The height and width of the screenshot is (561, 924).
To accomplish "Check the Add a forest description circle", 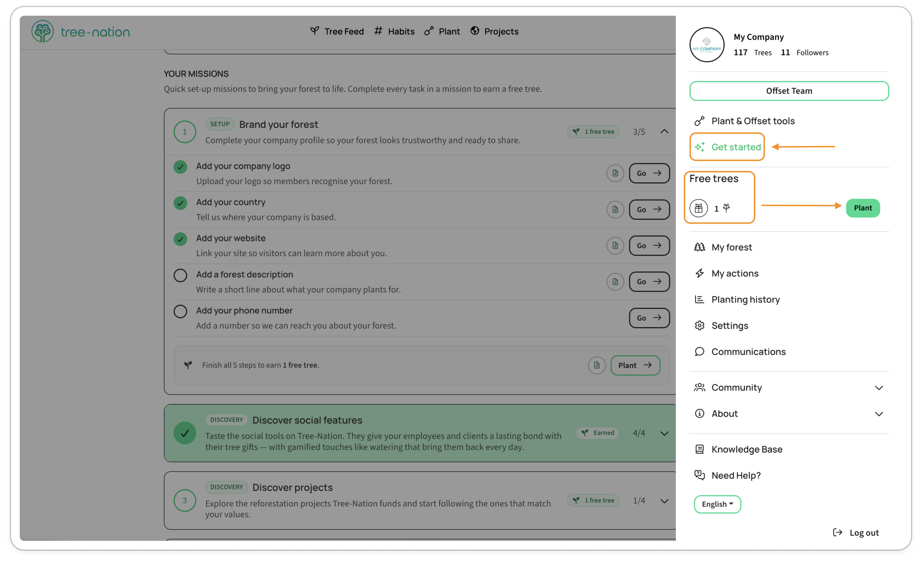I will 180,276.
